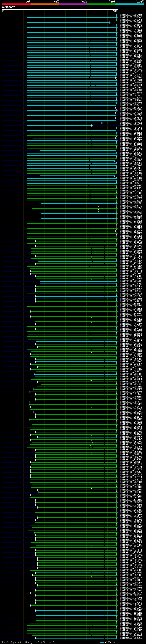Image resolution: width=146 pixels, height=644 pixels.
Task: Select hit UniRef100_A7QF11
Action: coord(131,75)
